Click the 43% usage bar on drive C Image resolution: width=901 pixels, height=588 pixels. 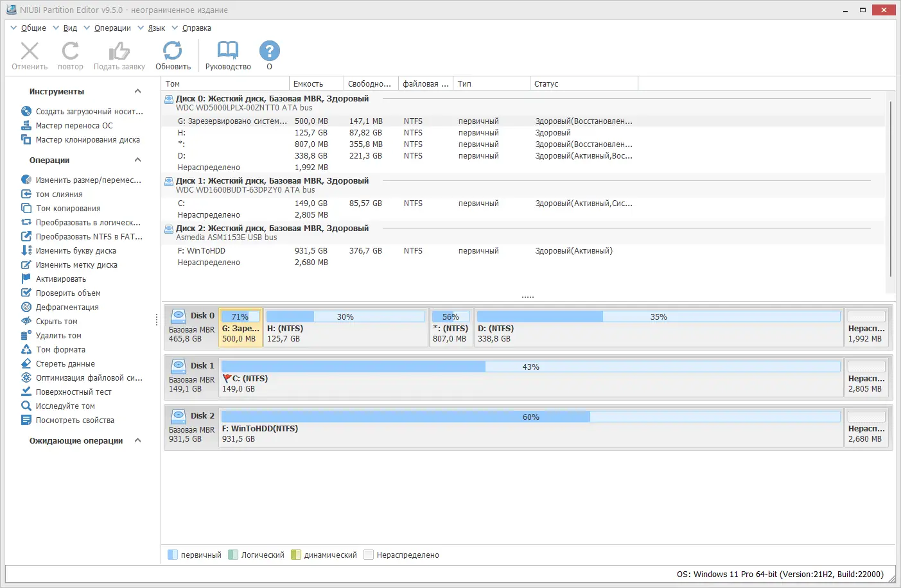point(532,366)
